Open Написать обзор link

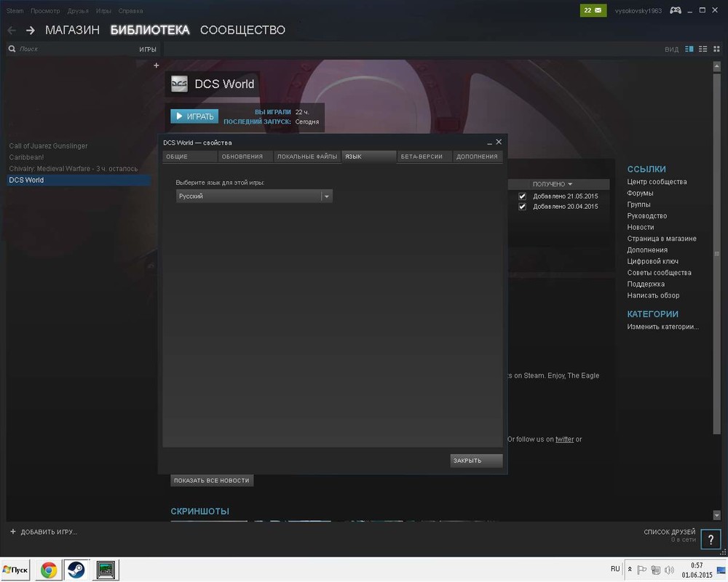click(x=653, y=295)
